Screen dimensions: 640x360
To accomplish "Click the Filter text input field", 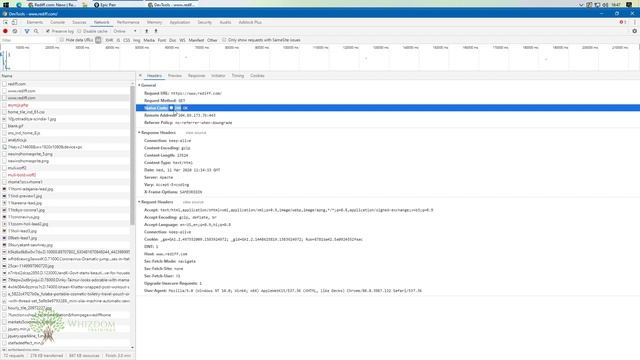I will (x=29, y=40).
